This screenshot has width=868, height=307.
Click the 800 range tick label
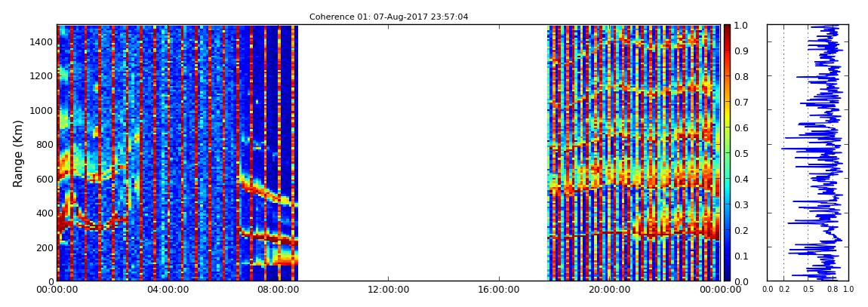(x=44, y=144)
